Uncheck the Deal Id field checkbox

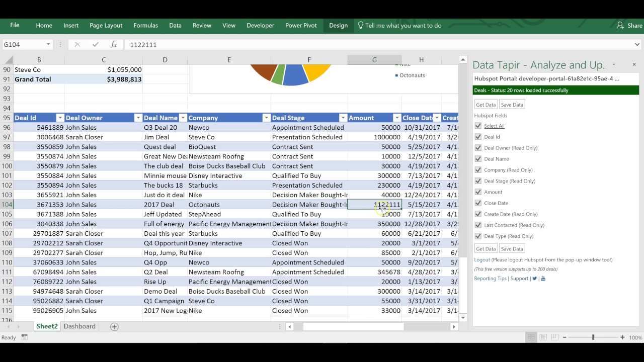pos(478,137)
